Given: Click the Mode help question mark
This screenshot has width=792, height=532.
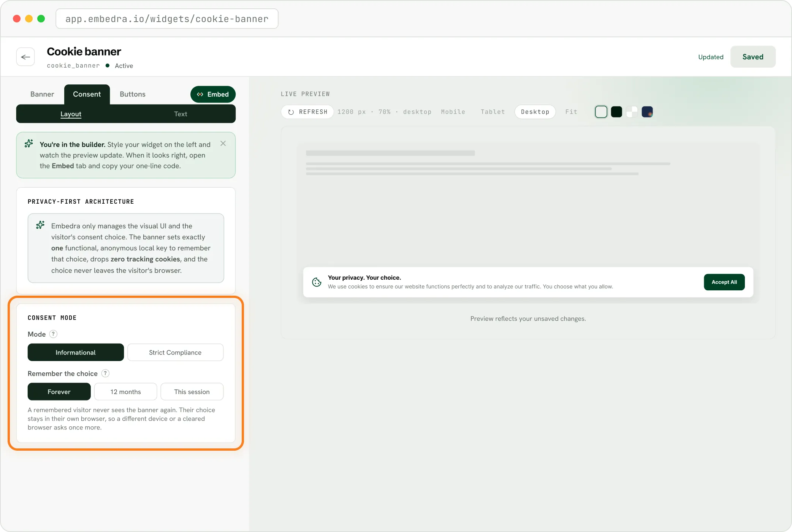Looking at the screenshot, I should [54, 334].
